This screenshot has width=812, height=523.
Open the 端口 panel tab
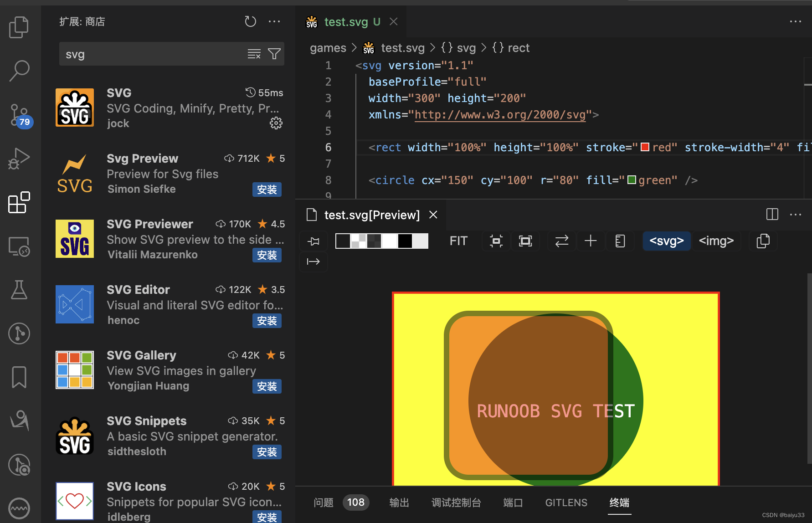click(513, 502)
